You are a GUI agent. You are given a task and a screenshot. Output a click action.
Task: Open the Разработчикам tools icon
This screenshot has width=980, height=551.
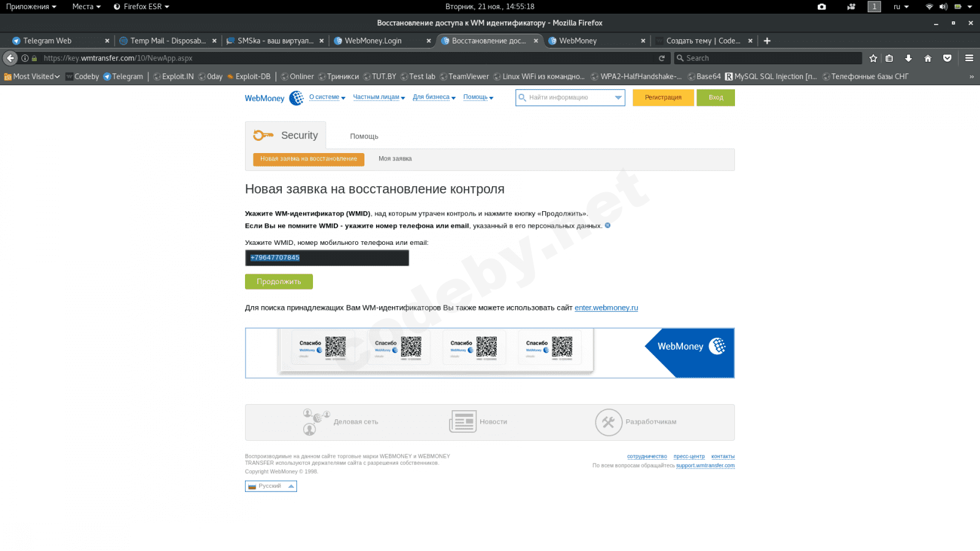pyautogui.click(x=609, y=422)
